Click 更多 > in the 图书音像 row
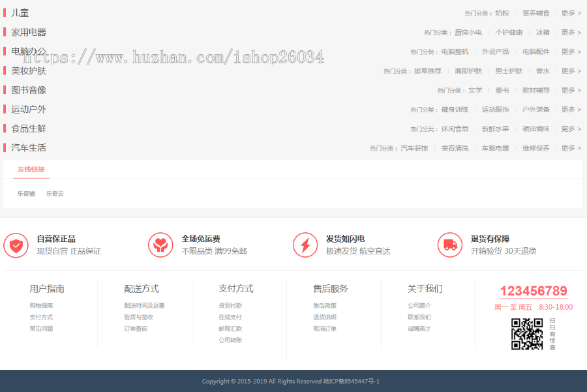Image resolution: width=587 pixels, height=392 pixels. (x=571, y=90)
